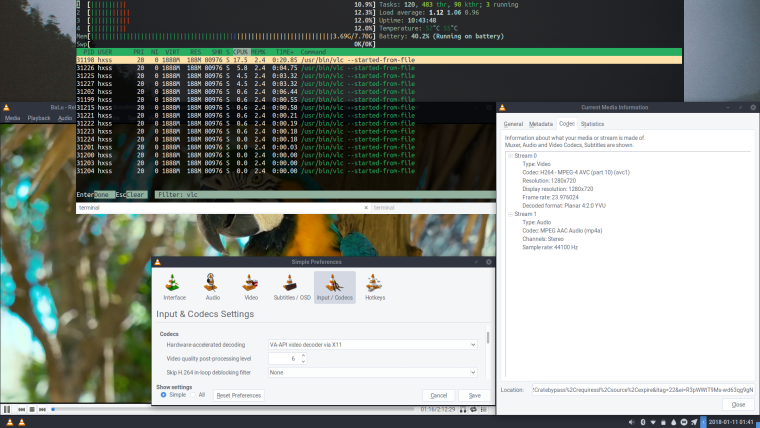Viewport: 760px width, 428px height.
Task: Select the All show settings radio
Action: (x=193, y=395)
